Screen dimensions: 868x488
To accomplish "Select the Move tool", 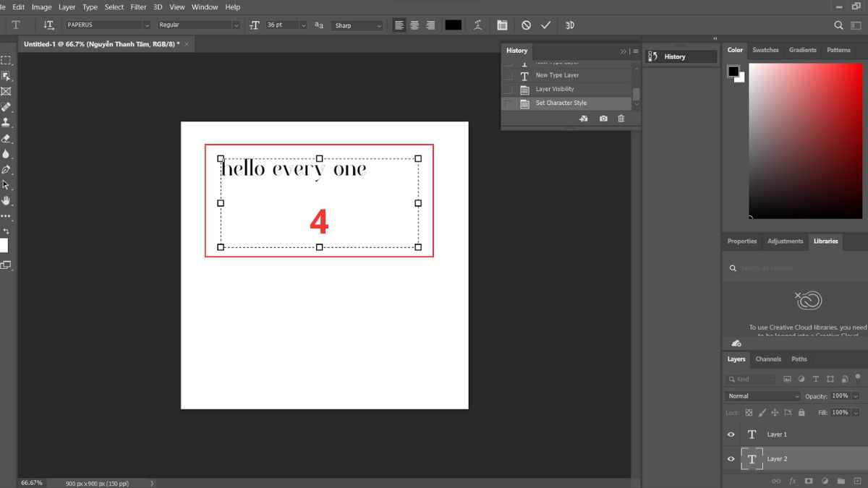I will [x=7, y=77].
